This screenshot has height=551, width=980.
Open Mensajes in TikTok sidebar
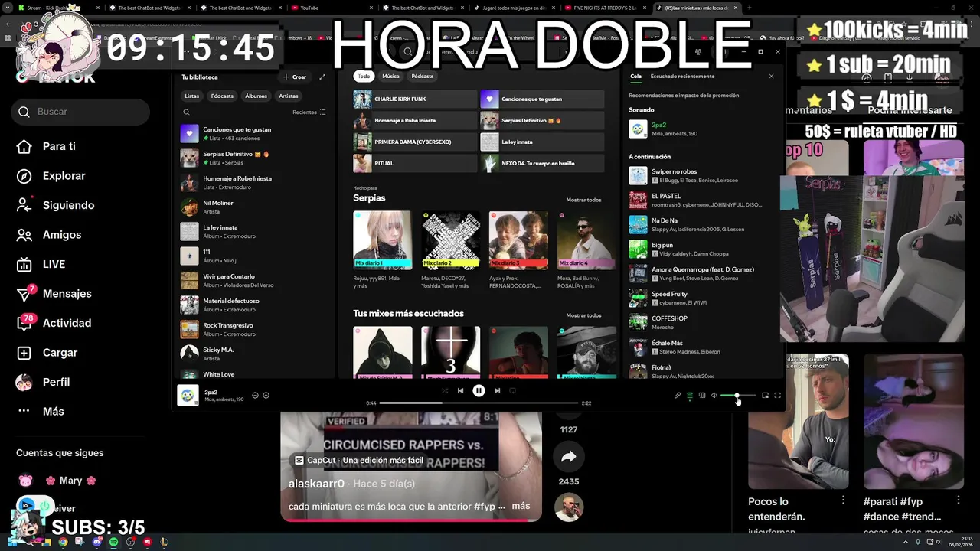tap(67, 294)
